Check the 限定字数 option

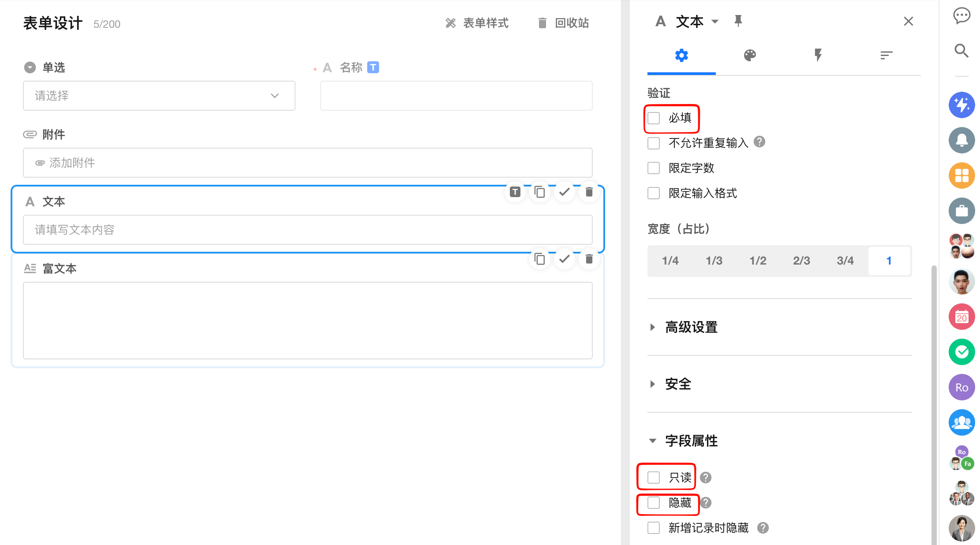point(654,168)
